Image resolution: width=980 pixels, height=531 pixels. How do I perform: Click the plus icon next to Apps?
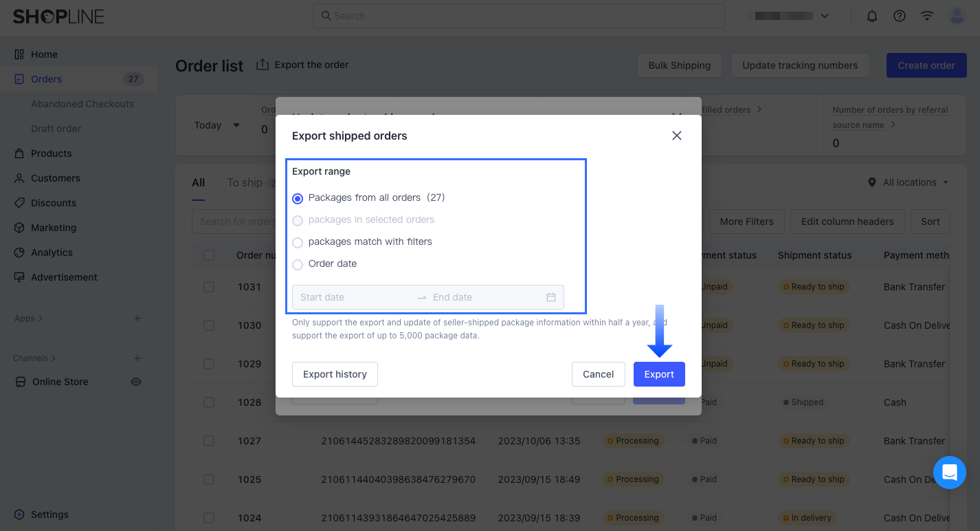click(x=137, y=318)
